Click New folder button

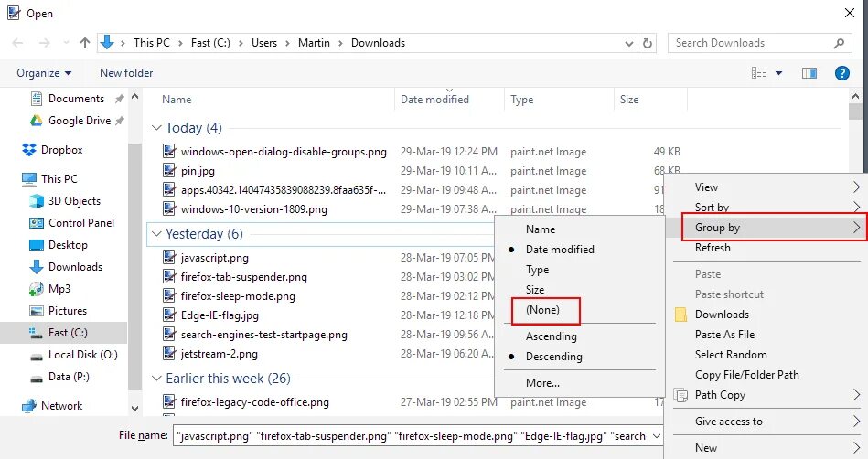(x=126, y=73)
